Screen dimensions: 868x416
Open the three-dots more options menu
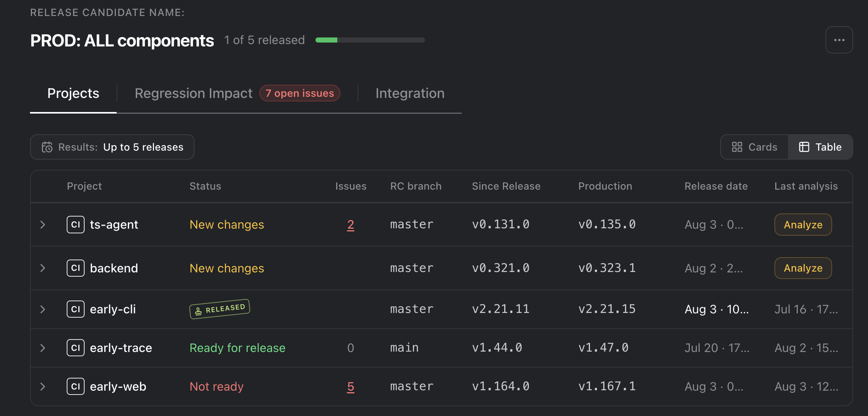tap(839, 40)
